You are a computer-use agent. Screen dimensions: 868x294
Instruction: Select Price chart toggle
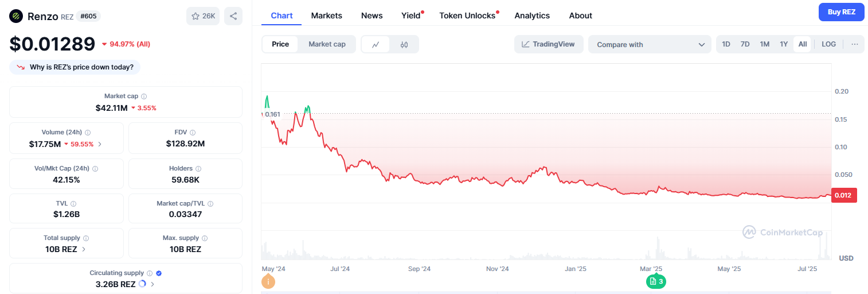pos(280,44)
